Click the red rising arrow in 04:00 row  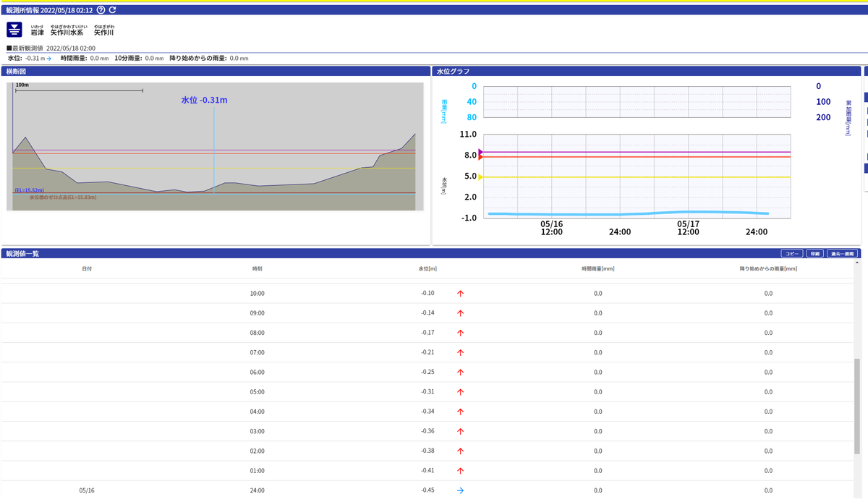(460, 412)
